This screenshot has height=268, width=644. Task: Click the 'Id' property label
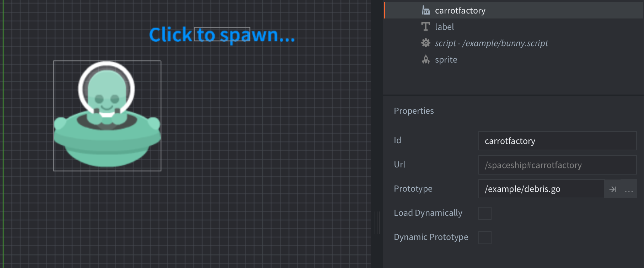point(397,140)
